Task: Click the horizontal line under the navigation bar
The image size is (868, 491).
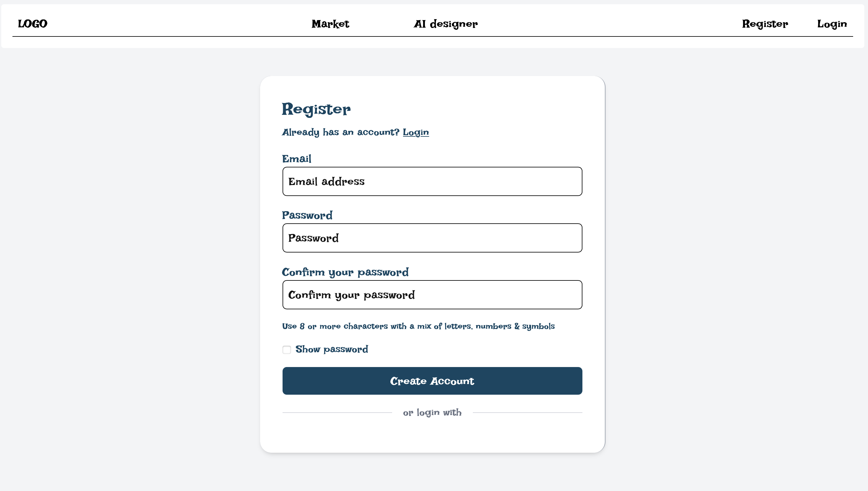Action: (433, 36)
